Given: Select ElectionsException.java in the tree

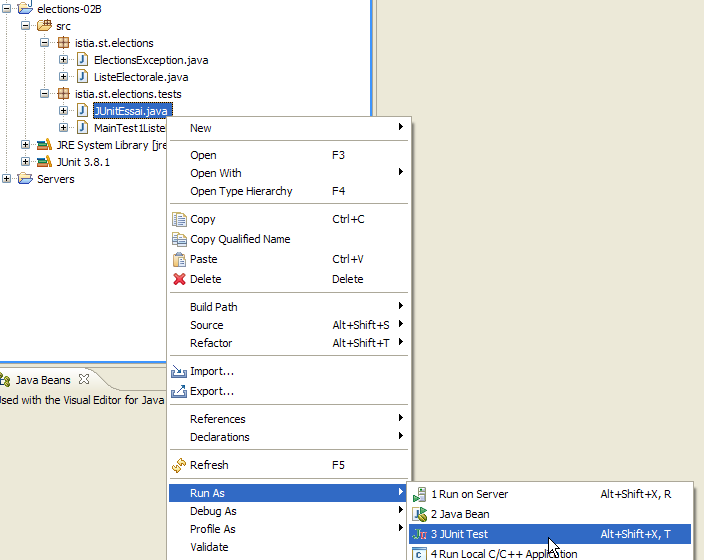Looking at the screenshot, I should pos(150,60).
